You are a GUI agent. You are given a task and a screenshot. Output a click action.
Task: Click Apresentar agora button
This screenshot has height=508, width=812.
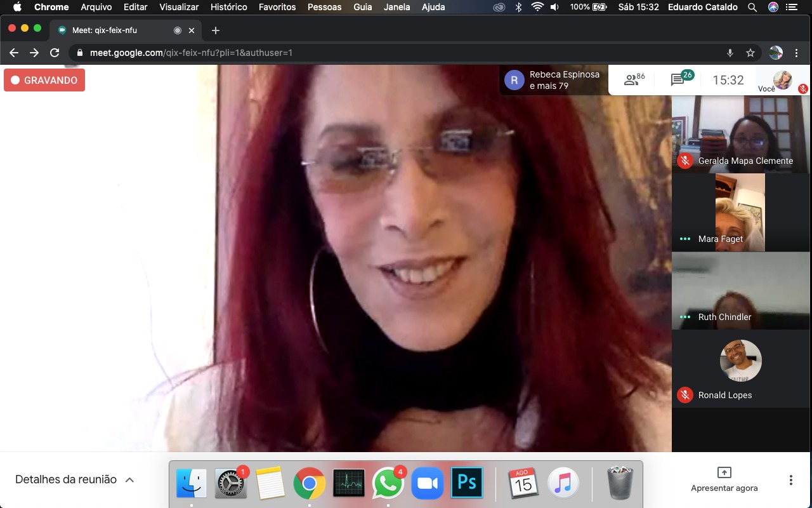click(x=724, y=480)
